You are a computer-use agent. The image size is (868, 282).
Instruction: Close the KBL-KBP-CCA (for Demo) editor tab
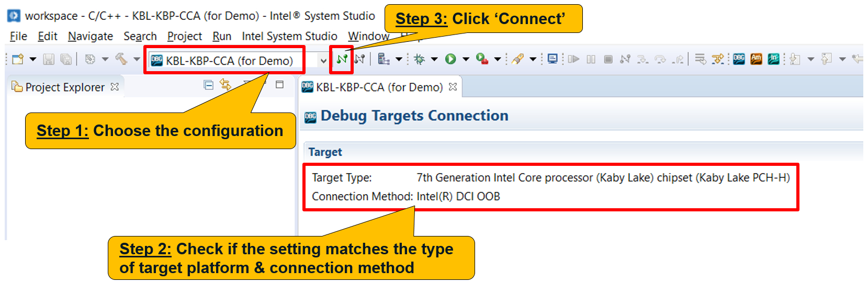coord(453,87)
